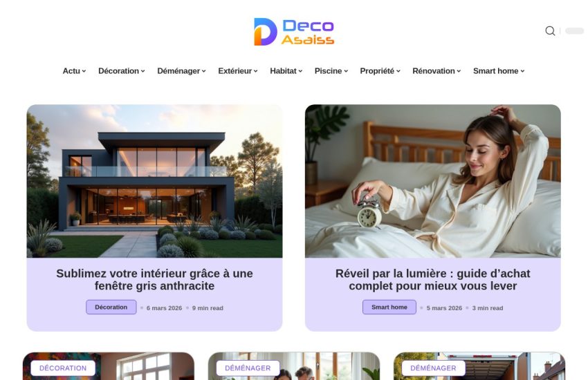
Task: Open the Réveil par la lumière article
Action: pyautogui.click(x=433, y=280)
